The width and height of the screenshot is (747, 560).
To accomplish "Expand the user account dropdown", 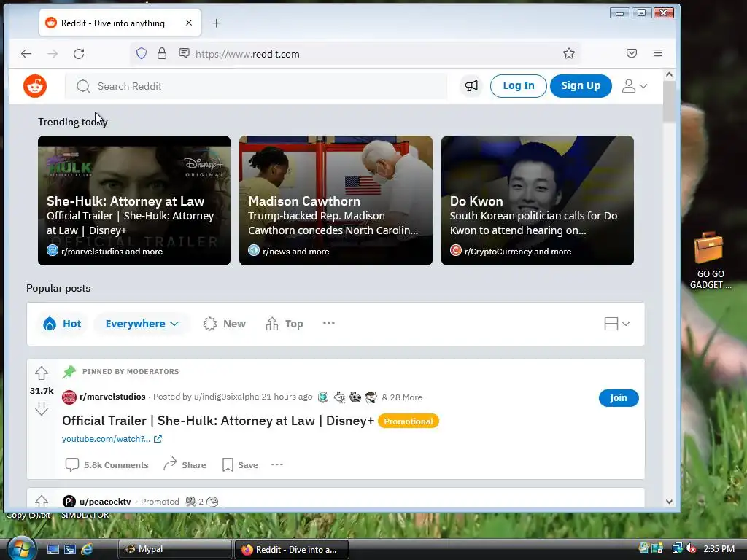I will 635,86.
